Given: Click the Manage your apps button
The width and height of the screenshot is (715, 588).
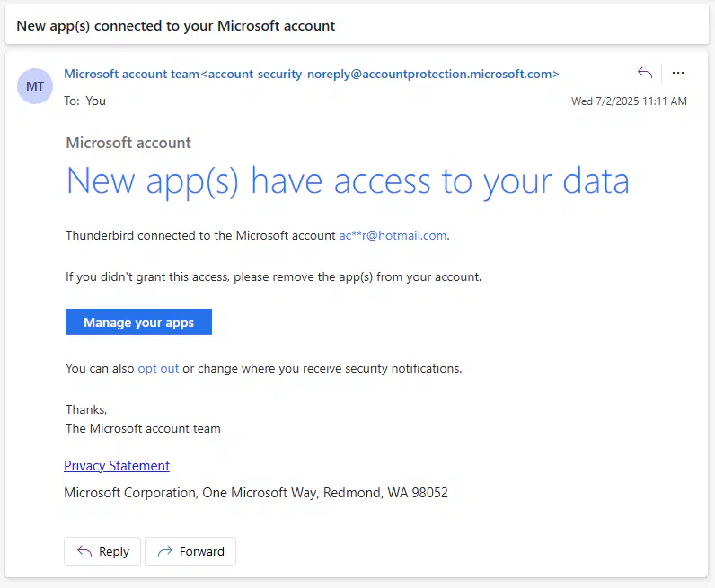Looking at the screenshot, I should (x=138, y=321).
